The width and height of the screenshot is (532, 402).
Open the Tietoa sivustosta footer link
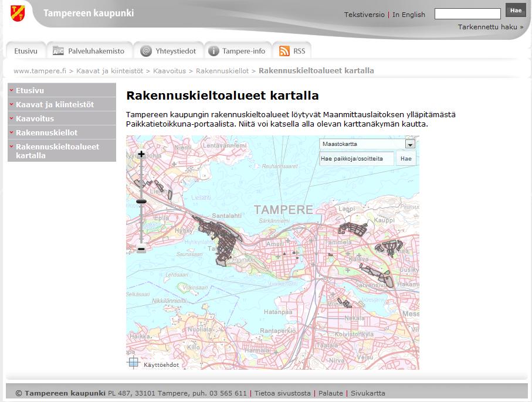(x=282, y=393)
